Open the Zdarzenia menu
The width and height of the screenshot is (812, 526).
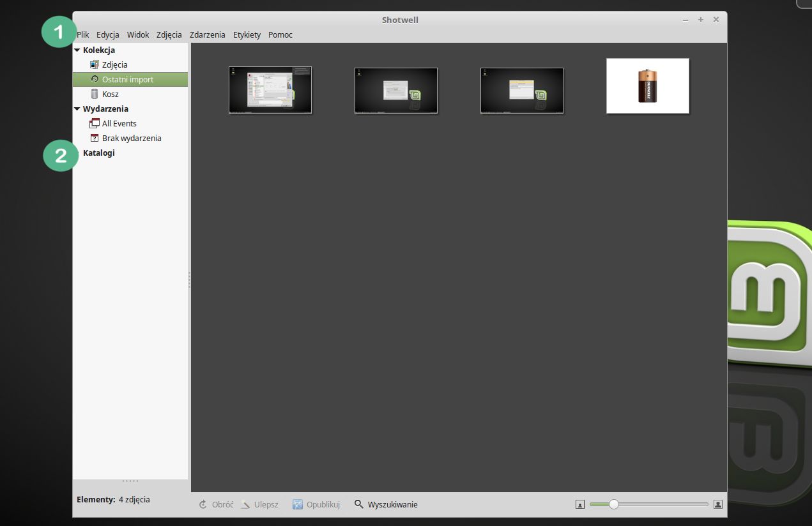[x=208, y=34]
